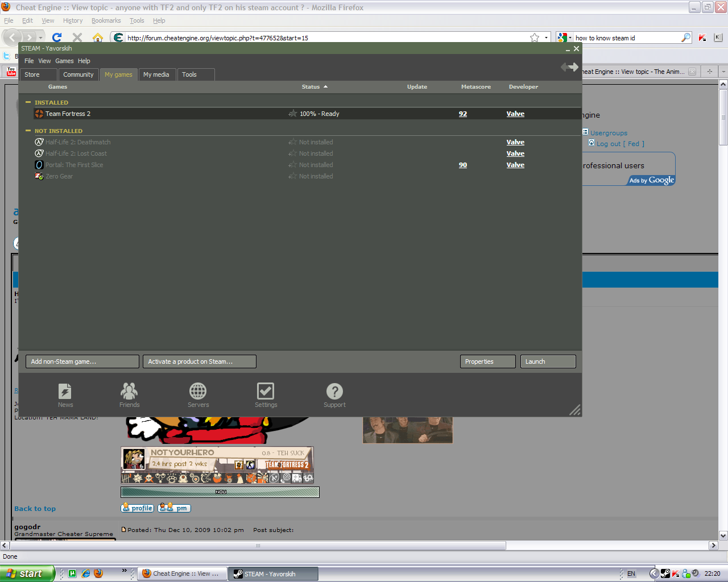Expand the quick launch overflow chevron

[124, 571]
